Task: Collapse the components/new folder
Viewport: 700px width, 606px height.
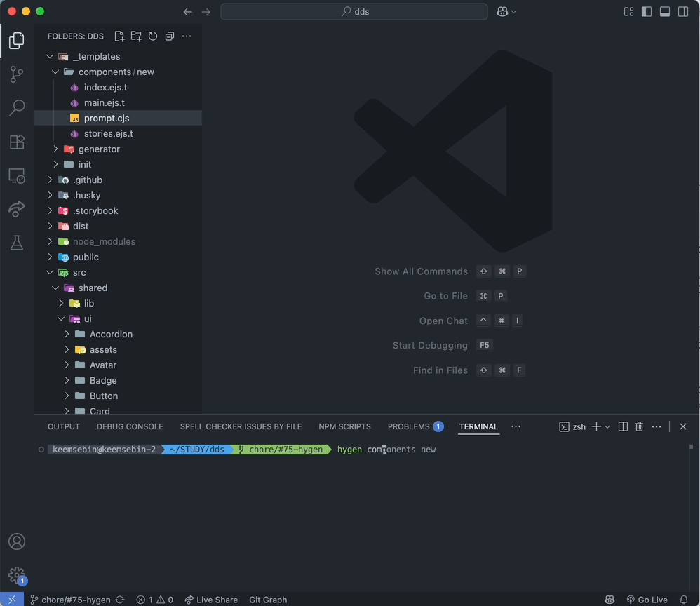Action: point(55,72)
